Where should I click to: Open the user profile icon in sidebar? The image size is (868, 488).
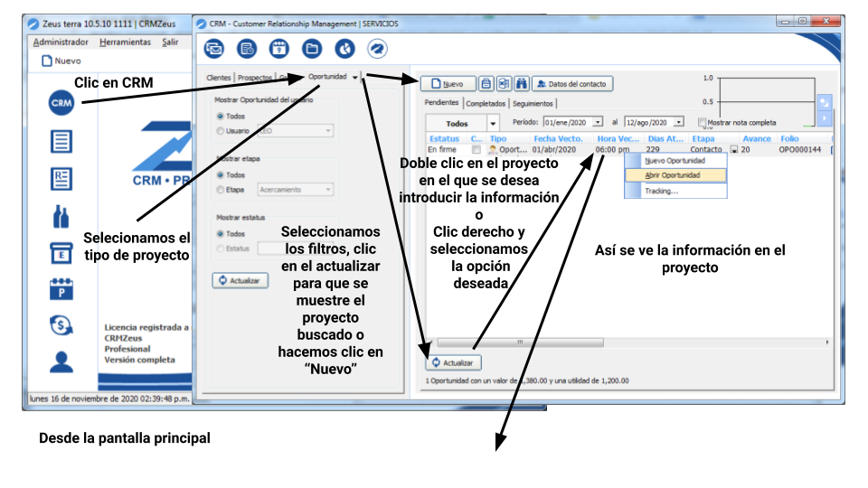point(61,361)
